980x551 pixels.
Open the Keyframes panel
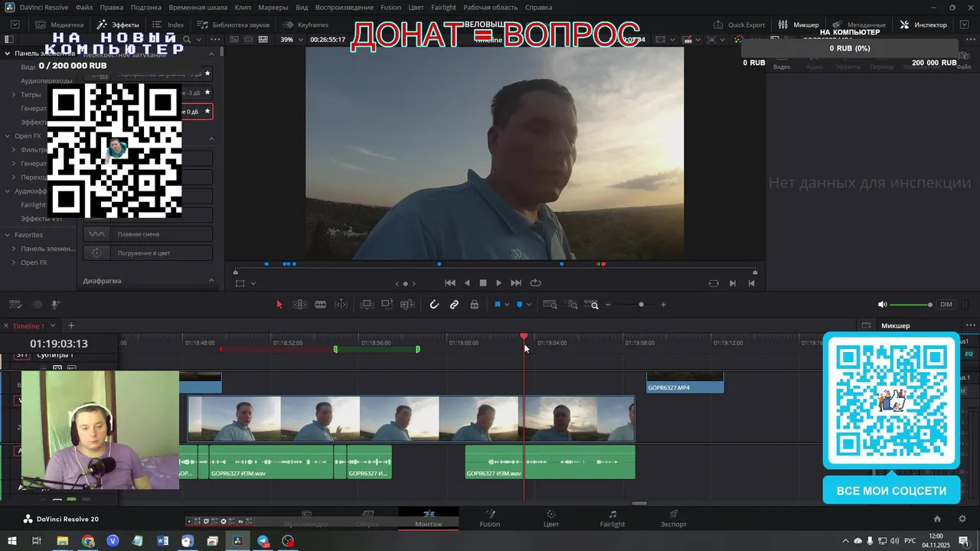[x=306, y=24]
